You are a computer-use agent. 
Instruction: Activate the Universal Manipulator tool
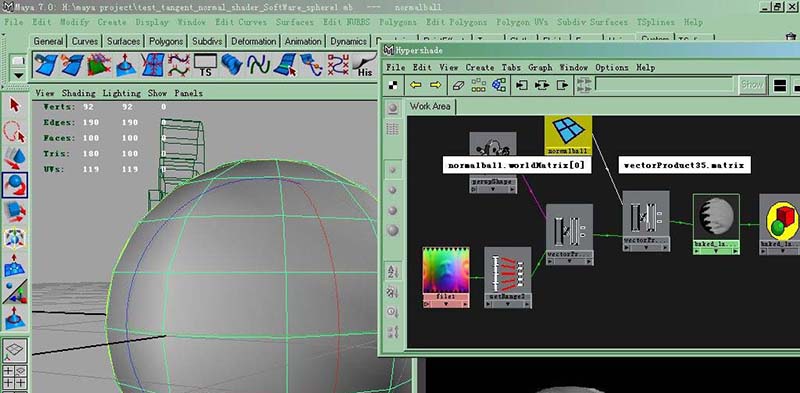pos(15,238)
